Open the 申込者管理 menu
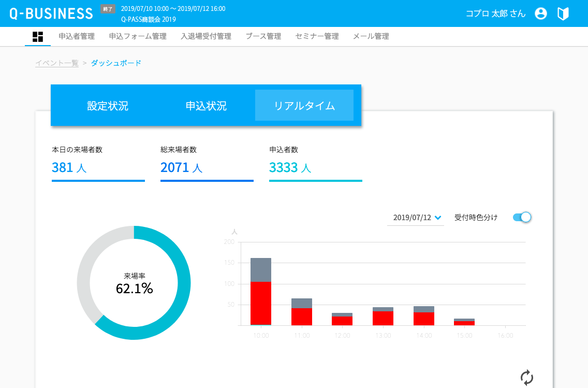 [77, 36]
